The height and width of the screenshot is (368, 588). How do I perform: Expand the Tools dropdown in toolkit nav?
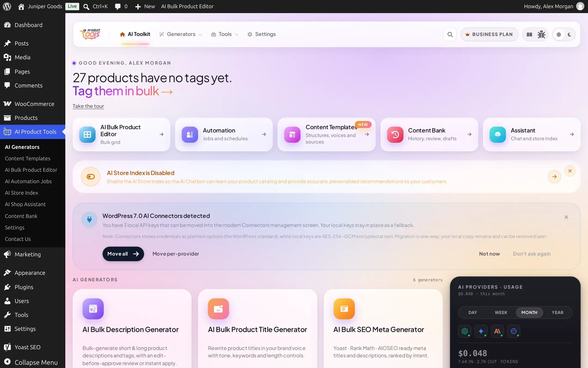pos(225,34)
